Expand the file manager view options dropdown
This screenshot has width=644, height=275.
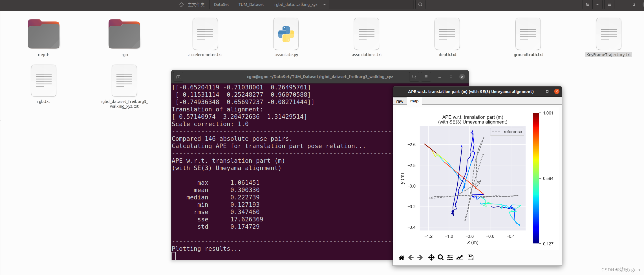pyautogui.click(x=597, y=5)
